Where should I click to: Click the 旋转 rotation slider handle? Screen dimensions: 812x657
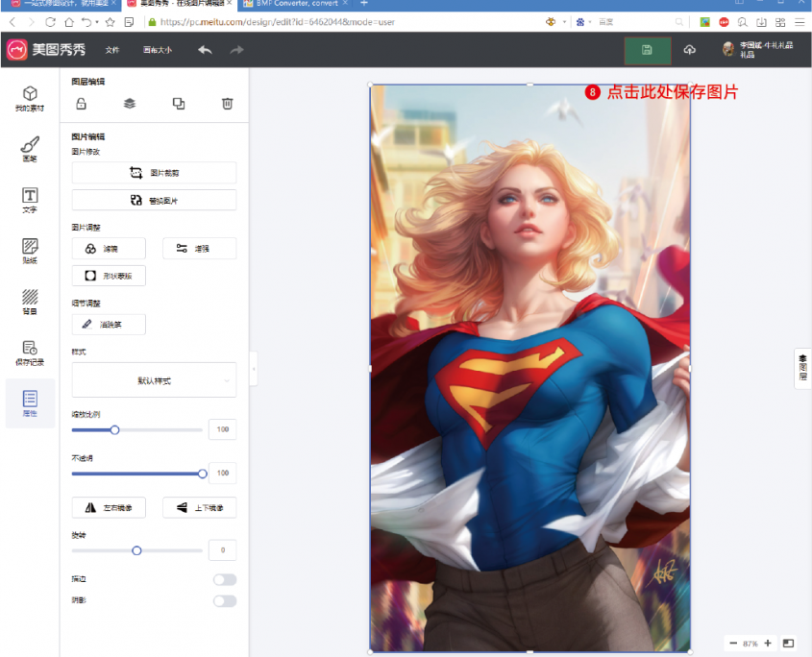pyautogui.click(x=136, y=550)
